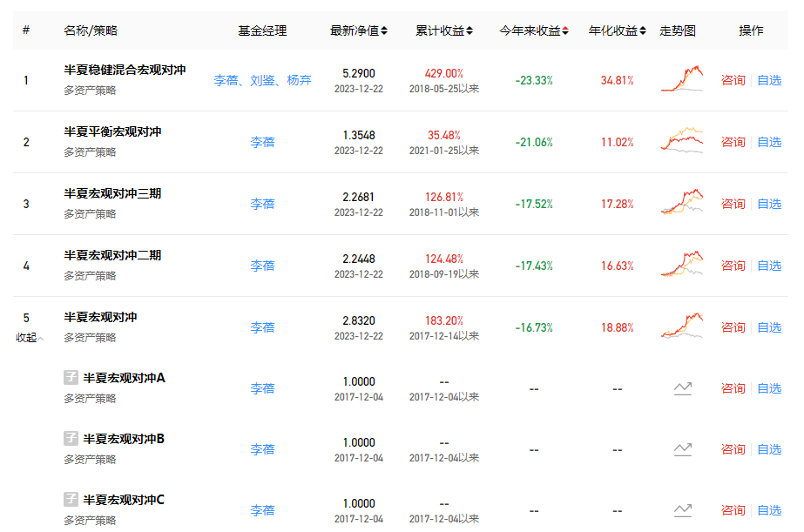Select annualized return 34.81%

click(x=618, y=80)
